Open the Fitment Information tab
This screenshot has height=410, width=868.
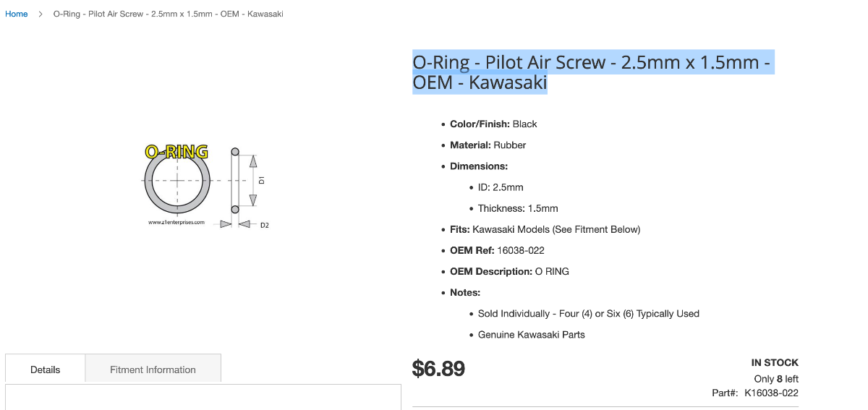click(153, 370)
